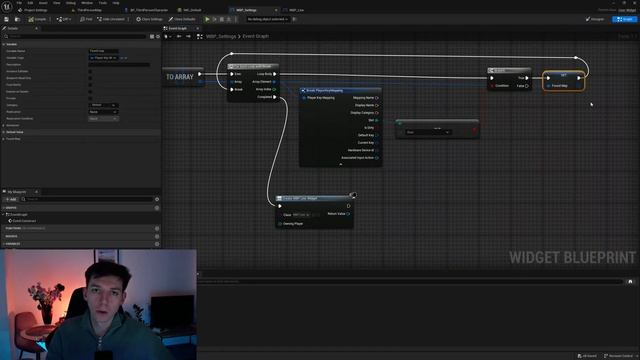The height and width of the screenshot is (360, 640).
Task: Collapse the Variable section in Details
Action: click(4, 44)
